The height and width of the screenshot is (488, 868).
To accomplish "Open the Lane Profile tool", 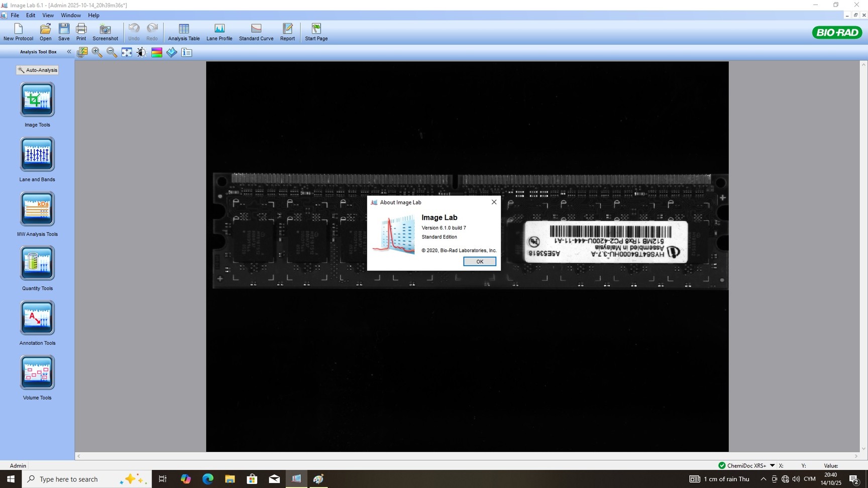I will click(x=219, y=31).
